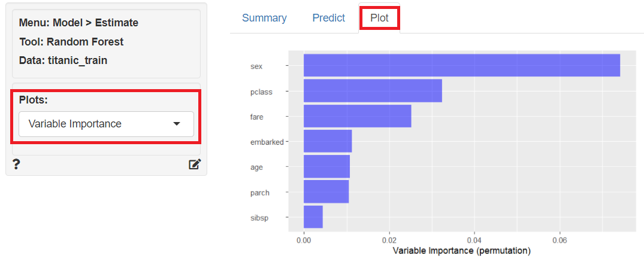Click the sibsp importance bar
The image size is (644, 265).
(313, 217)
